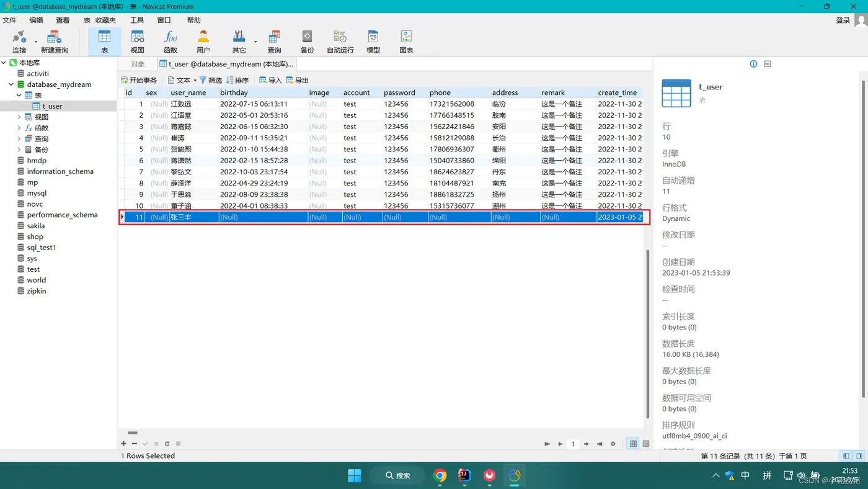Open the 函数 functions toolbar icon

click(170, 41)
